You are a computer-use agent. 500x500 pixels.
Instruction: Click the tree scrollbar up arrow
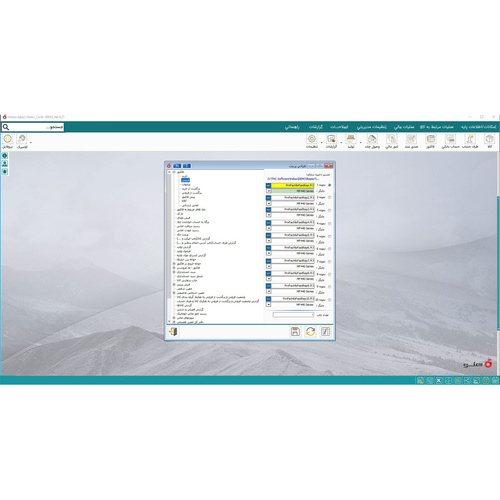tap(169, 172)
